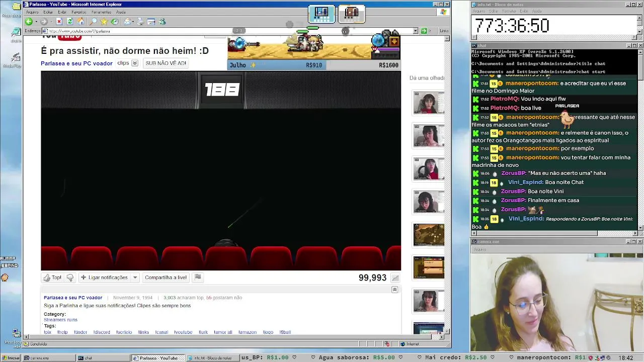Collapse the video description panel
Screen dimensions: 644x362
pyautogui.click(x=394, y=290)
